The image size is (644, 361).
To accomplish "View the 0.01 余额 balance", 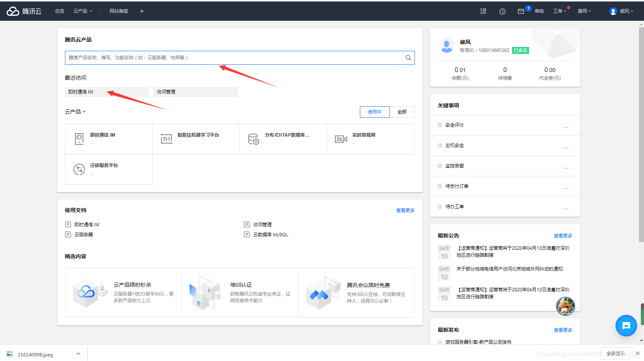I will (460, 70).
